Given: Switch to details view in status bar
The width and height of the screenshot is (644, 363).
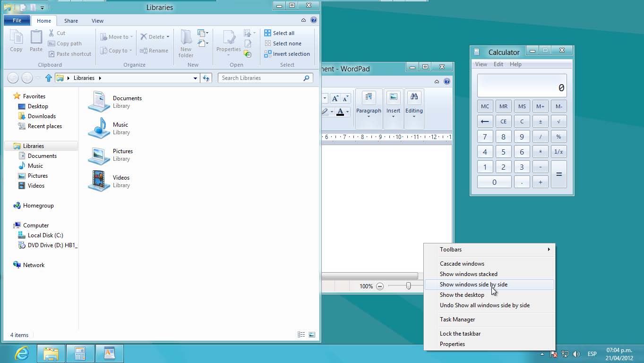Looking at the screenshot, I should 301,335.
